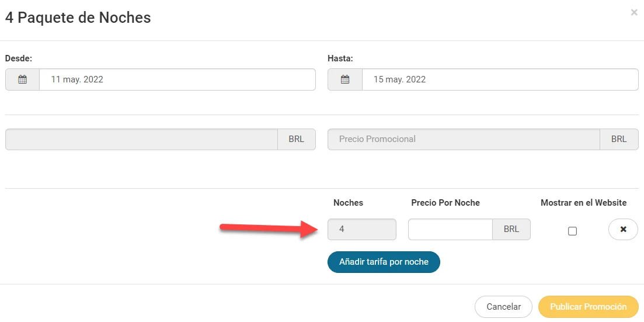
Task: Click the 4 Paquete de Noches title
Action: [78, 18]
